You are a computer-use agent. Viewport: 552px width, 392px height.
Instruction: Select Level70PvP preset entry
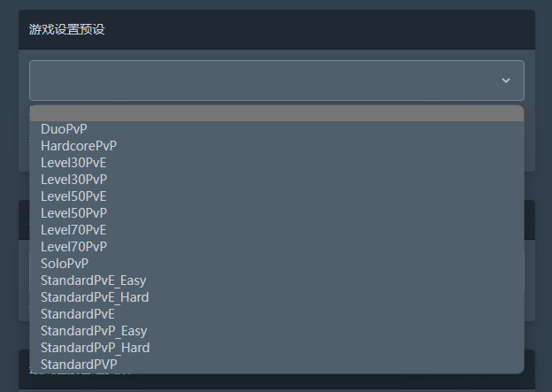coord(277,247)
